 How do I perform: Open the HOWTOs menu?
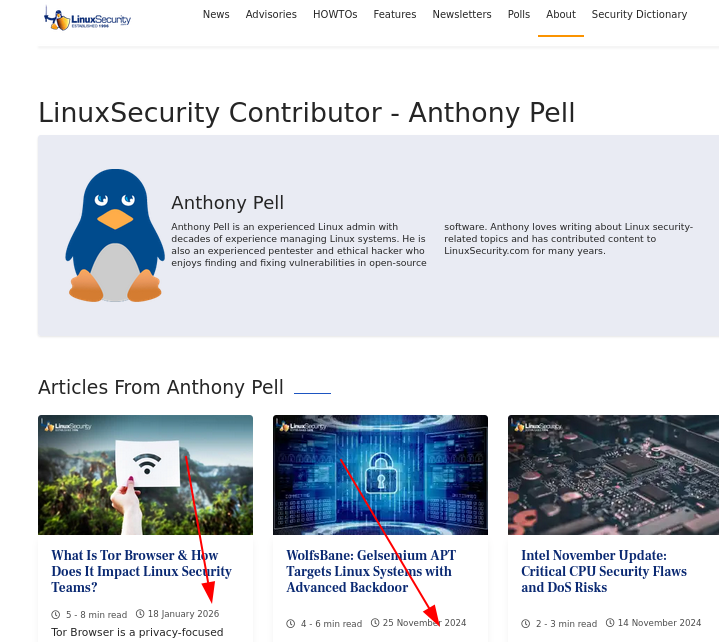click(x=335, y=15)
